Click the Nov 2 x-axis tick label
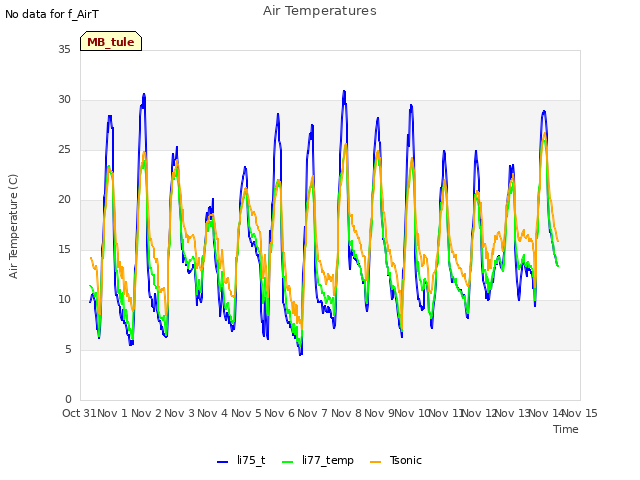The width and height of the screenshot is (640, 480). pos(147,413)
